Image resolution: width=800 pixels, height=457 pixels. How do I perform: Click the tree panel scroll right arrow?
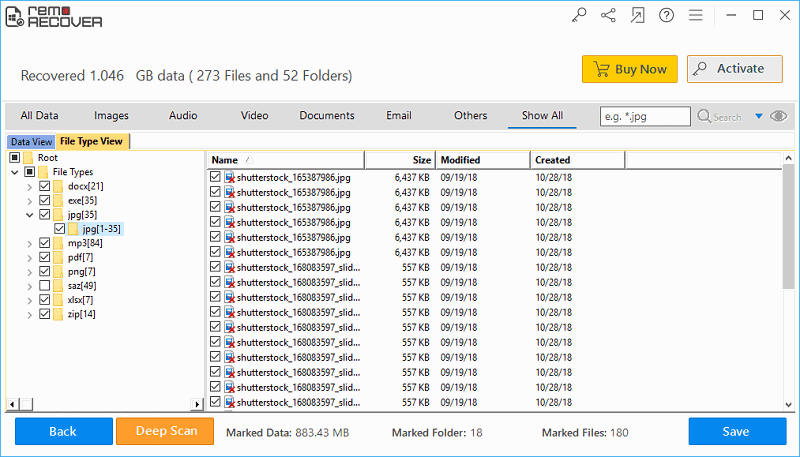coord(197,404)
